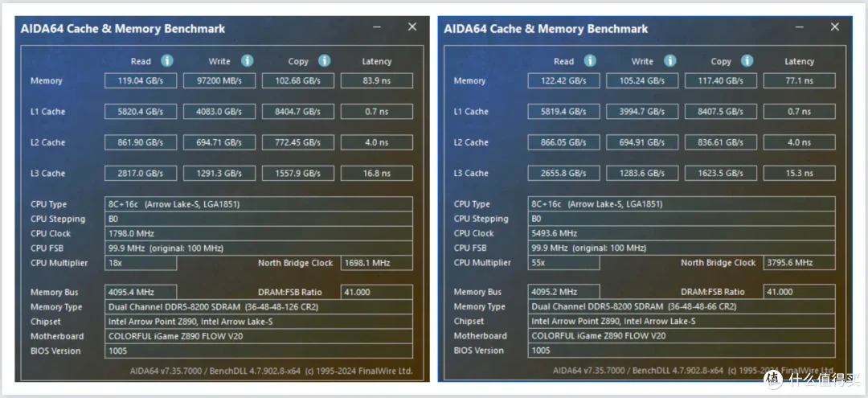Select Memory Write 105.24 GB/s in right window
868x398 pixels.
642,81
